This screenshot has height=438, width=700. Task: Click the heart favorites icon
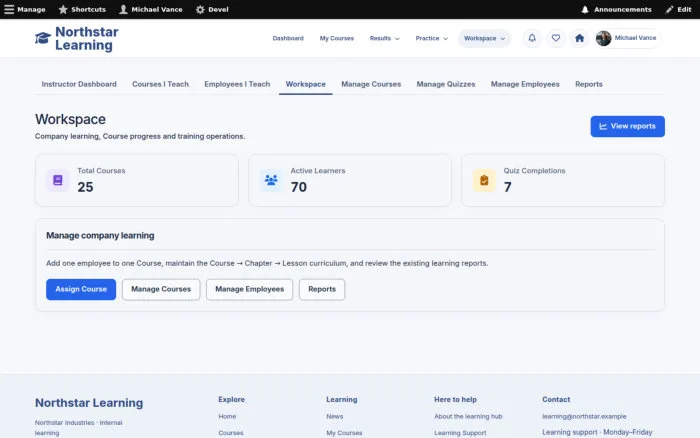555,38
